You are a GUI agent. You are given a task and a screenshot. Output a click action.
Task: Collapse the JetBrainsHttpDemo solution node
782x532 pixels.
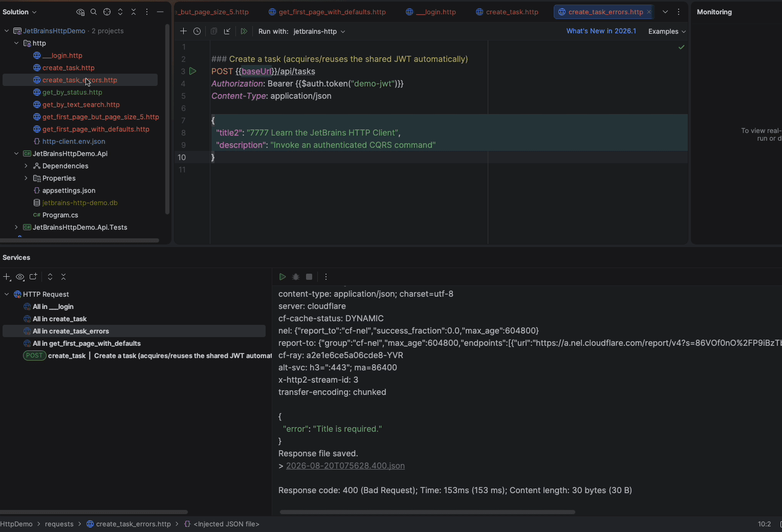7,31
